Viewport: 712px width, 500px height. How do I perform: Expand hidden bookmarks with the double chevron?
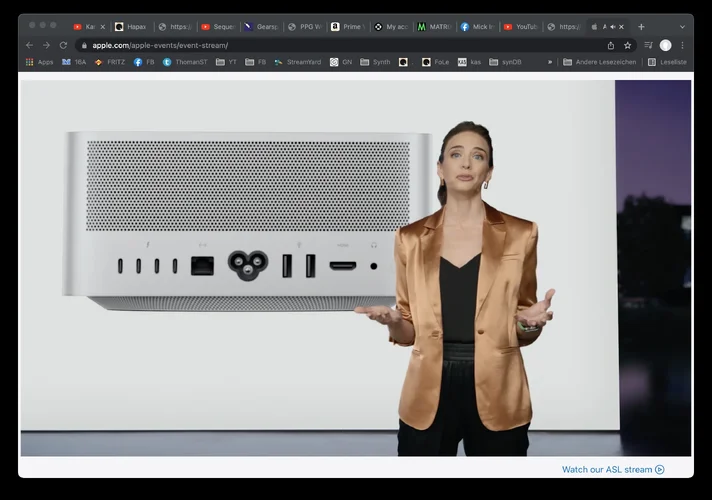[x=549, y=62]
